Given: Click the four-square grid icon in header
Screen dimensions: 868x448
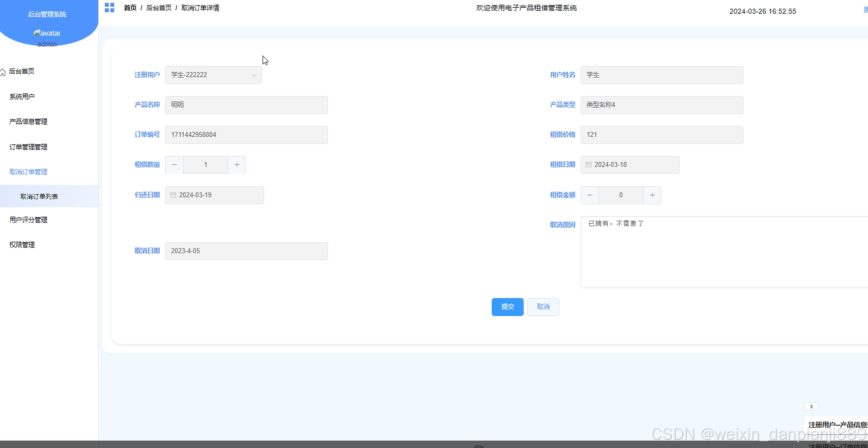Looking at the screenshot, I should (110, 7).
